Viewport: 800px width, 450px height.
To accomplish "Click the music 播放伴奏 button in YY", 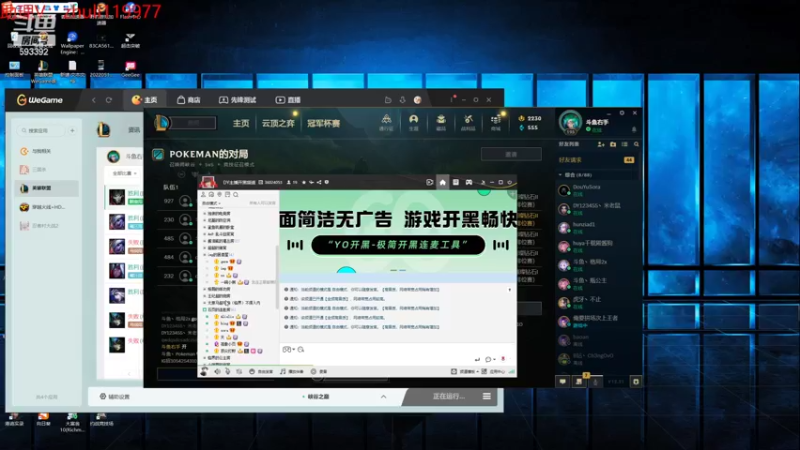I will click(x=291, y=371).
